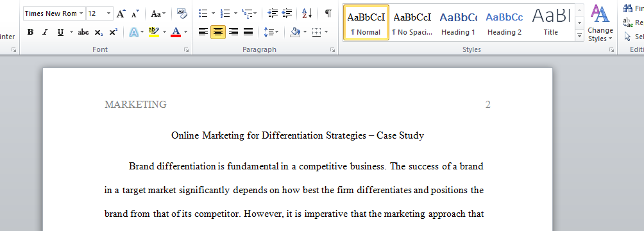Click the Increase Indent icon
This screenshot has height=231, width=644.
click(x=287, y=13)
